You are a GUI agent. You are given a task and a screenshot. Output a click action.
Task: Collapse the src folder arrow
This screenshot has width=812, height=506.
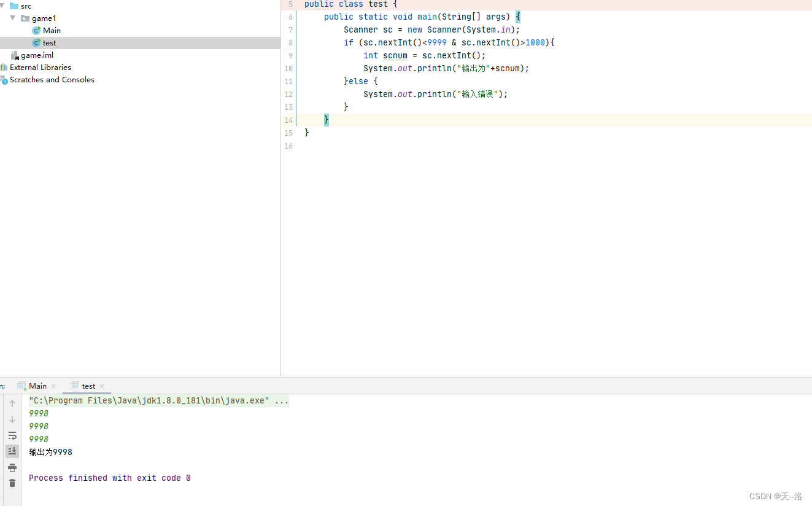coord(2,6)
